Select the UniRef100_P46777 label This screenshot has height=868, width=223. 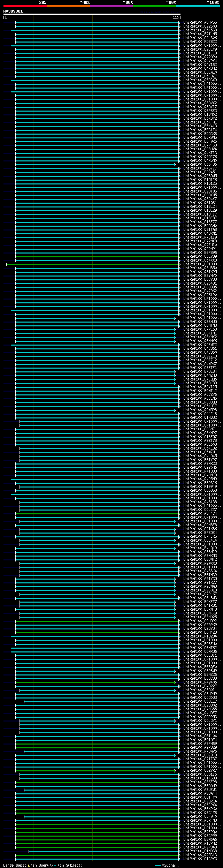pos(200,168)
